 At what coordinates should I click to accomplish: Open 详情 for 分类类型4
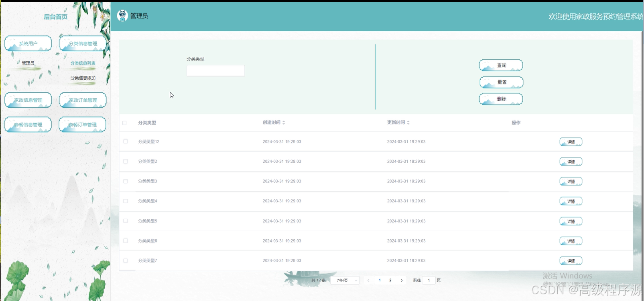[571, 201]
